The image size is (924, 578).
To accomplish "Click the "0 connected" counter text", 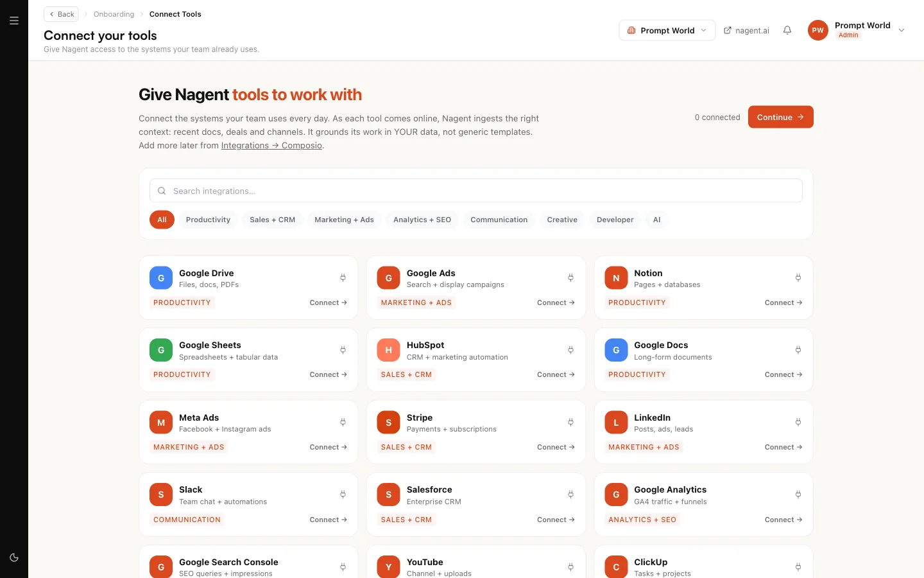I will point(717,118).
